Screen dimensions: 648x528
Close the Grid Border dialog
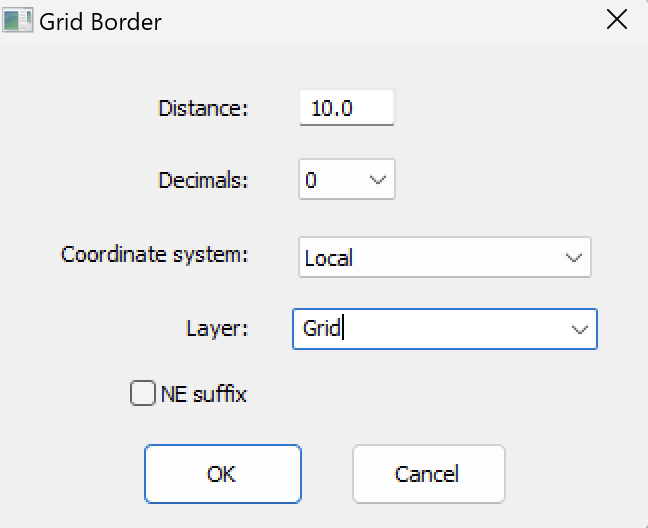click(x=617, y=20)
